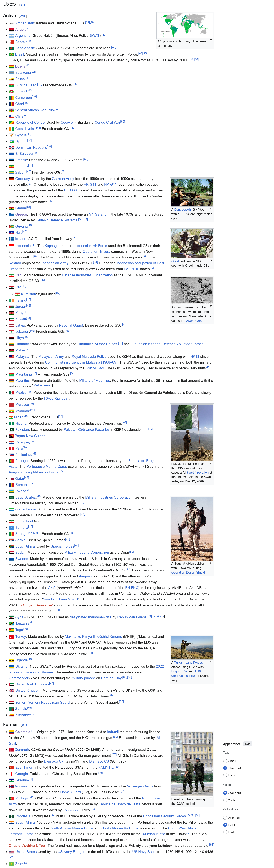274x868 pixels.
Task: Enlarge the G3 producer map image via its icon
Action: [x=211, y=40]
